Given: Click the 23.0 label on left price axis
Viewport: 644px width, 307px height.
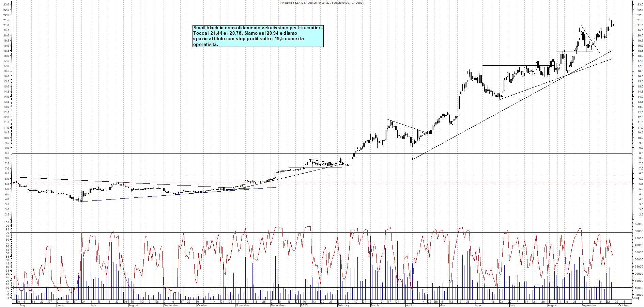Looking at the screenshot, I should tap(6, 5).
